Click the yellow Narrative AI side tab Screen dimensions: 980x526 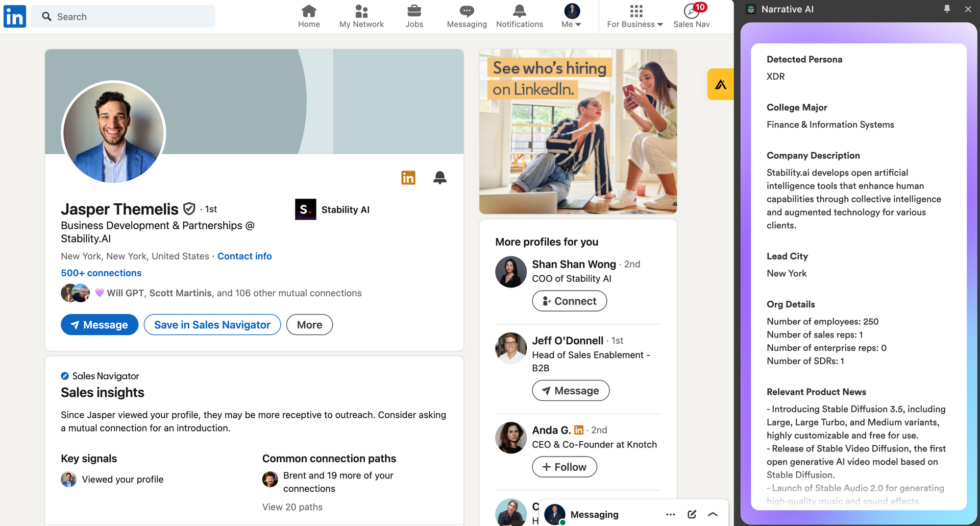pyautogui.click(x=720, y=84)
